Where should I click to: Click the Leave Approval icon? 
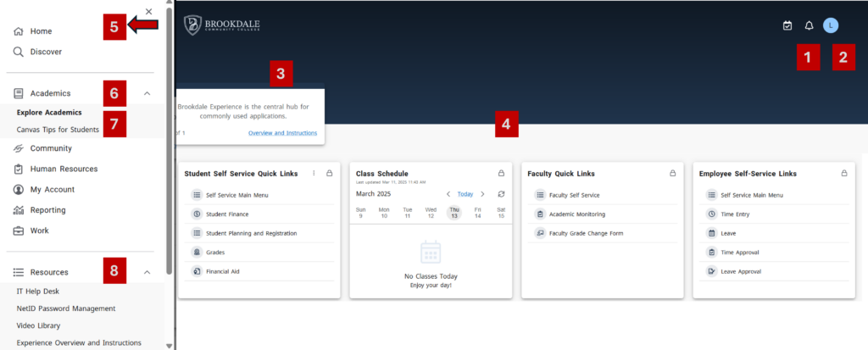(711, 271)
